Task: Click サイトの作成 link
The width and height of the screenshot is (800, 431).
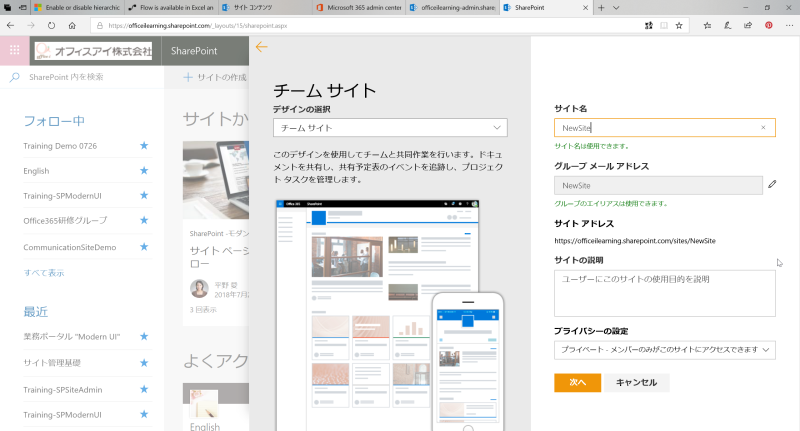Action: pos(215,77)
